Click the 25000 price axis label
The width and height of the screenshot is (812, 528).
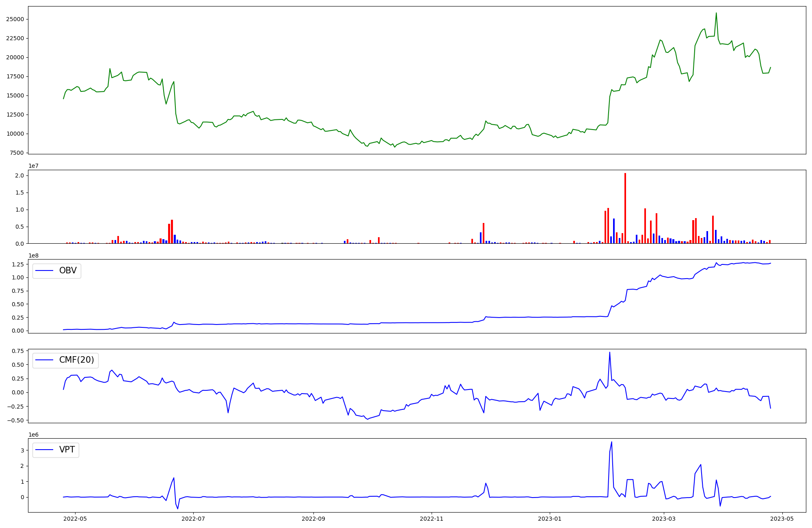(15, 19)
